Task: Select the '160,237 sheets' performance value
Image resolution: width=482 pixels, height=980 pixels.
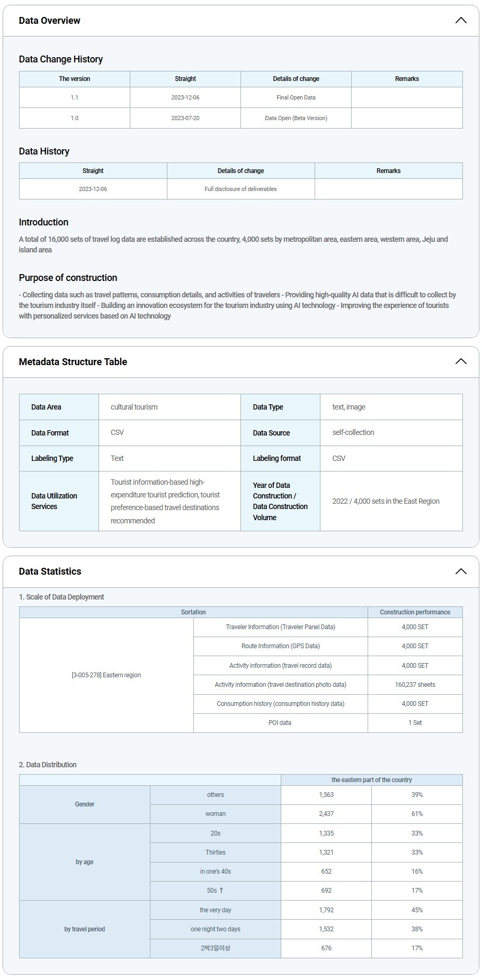Action: [415, 685]
